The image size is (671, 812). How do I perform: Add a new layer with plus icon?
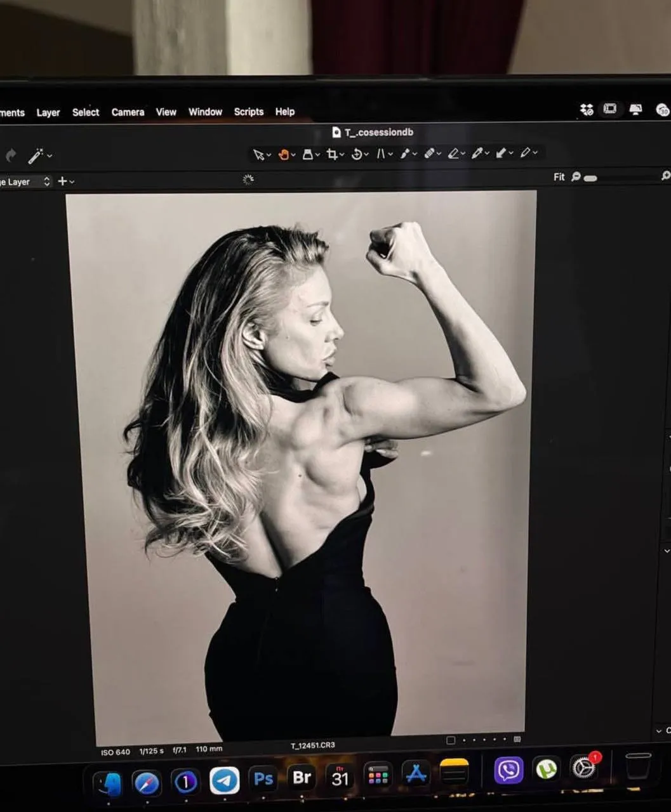62,181
